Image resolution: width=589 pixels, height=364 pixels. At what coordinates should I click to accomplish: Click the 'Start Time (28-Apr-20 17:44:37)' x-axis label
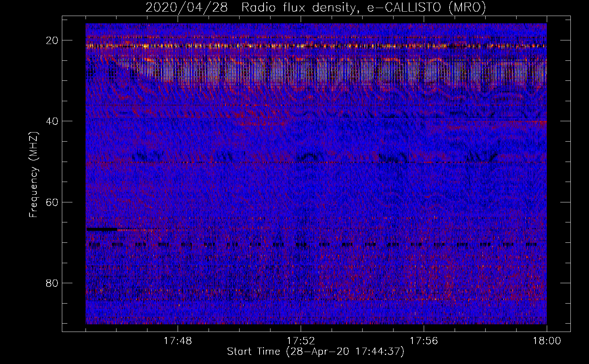[316, 352]
